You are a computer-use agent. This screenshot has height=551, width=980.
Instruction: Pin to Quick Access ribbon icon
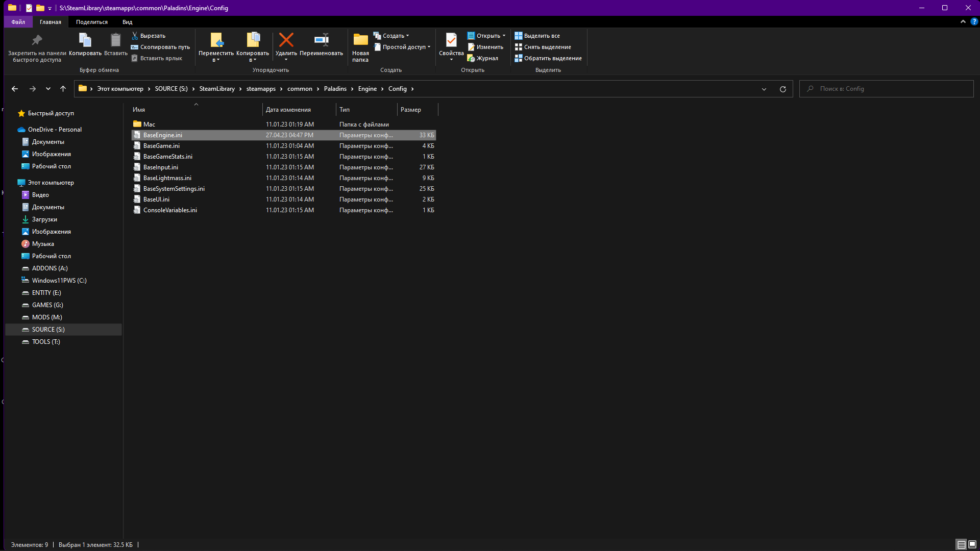[37, 47]
